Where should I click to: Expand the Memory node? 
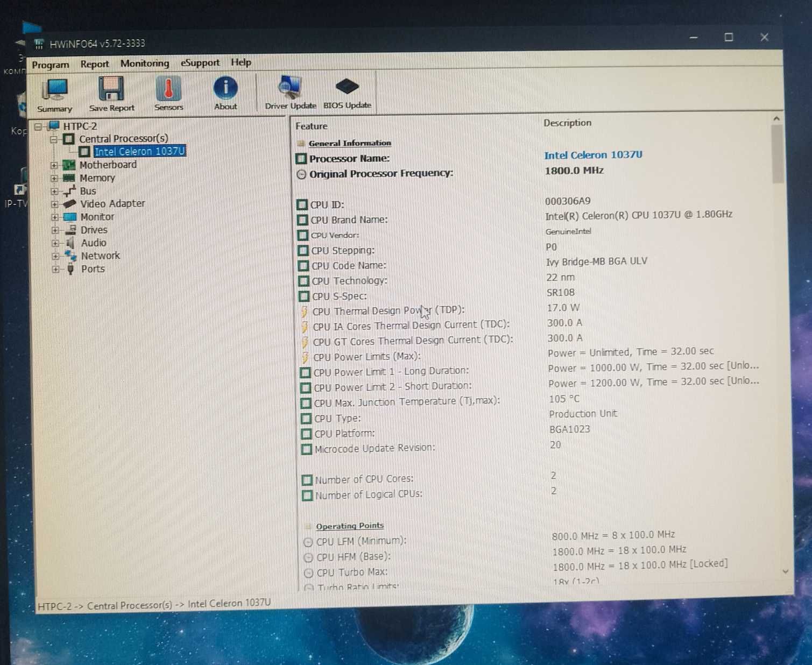click(x=54, y=179)
